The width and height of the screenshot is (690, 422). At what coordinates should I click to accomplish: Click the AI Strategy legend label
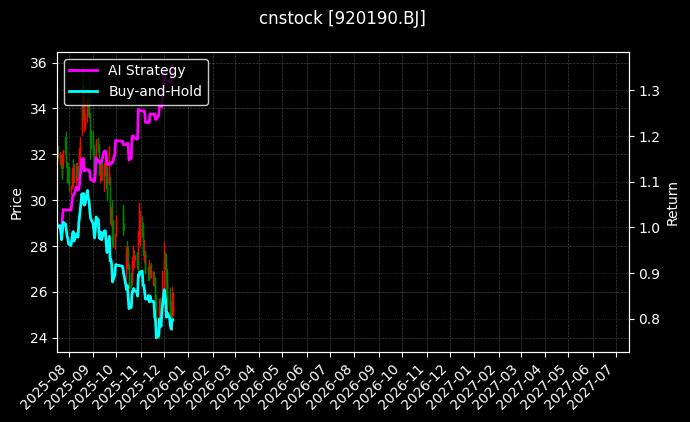pos(146,70)
